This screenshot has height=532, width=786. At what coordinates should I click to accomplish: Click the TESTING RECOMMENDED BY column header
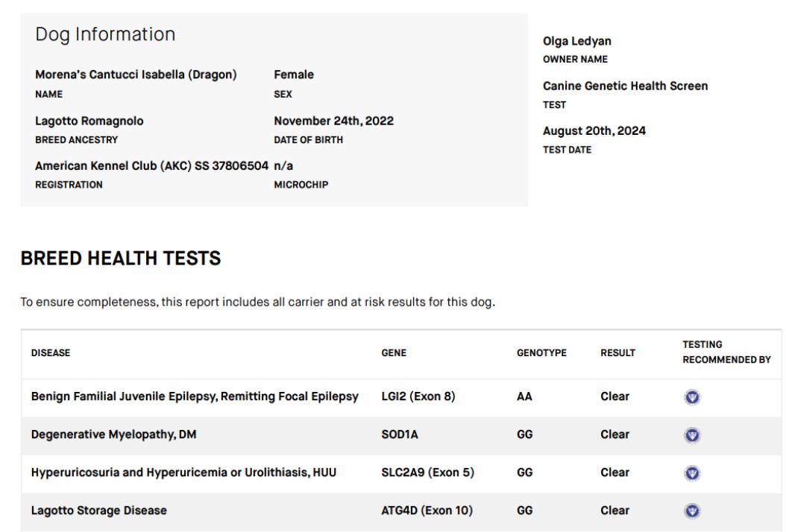tap(716, 352)
